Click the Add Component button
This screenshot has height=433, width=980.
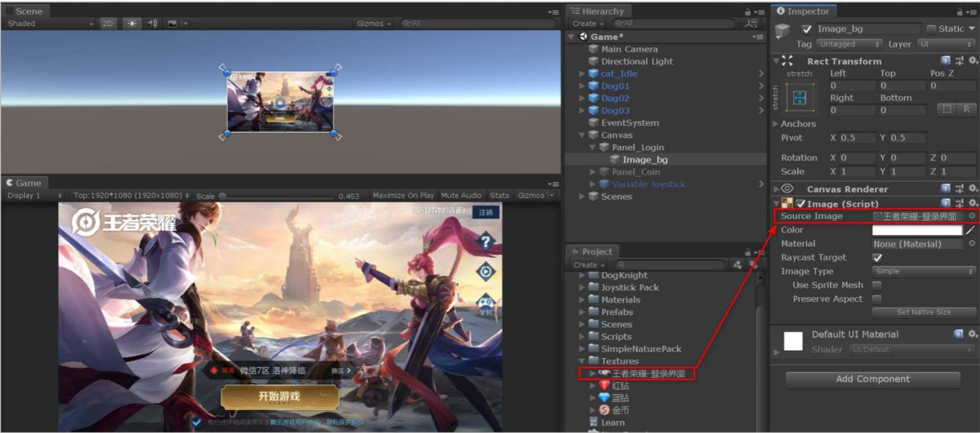click(x=873, y=379)
